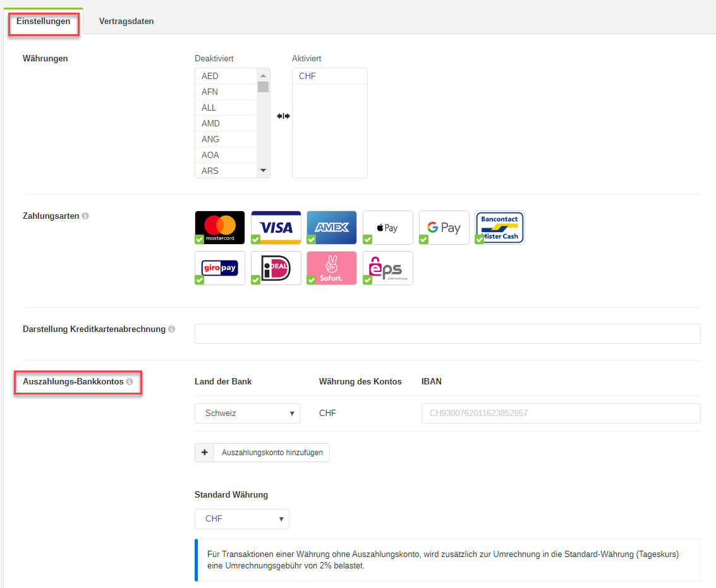Click info icon next to Zahlungsarten
The image size is (716, 588).
(85, 216)
